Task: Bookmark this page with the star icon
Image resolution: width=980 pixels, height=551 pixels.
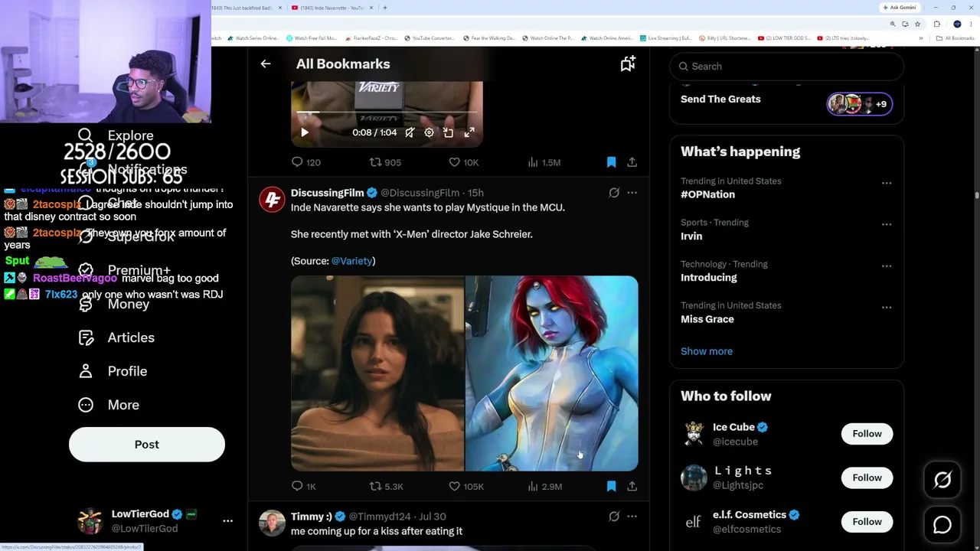Action: [917, 24]
